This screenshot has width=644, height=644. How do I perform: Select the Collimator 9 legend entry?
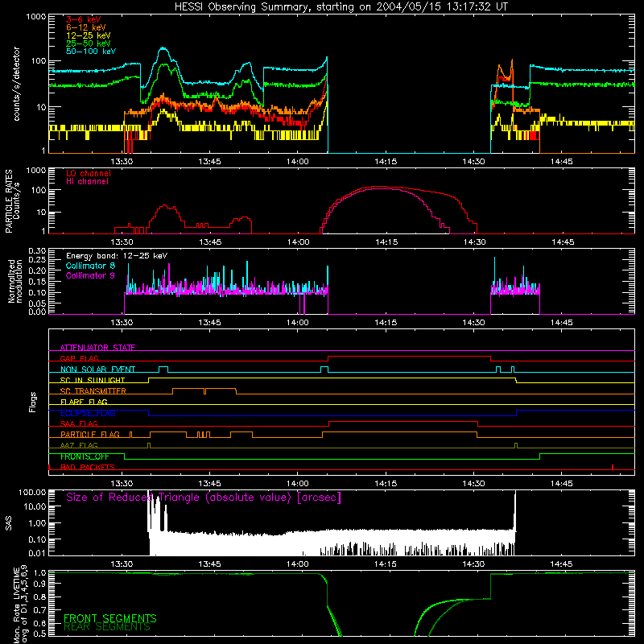point(90,275)
